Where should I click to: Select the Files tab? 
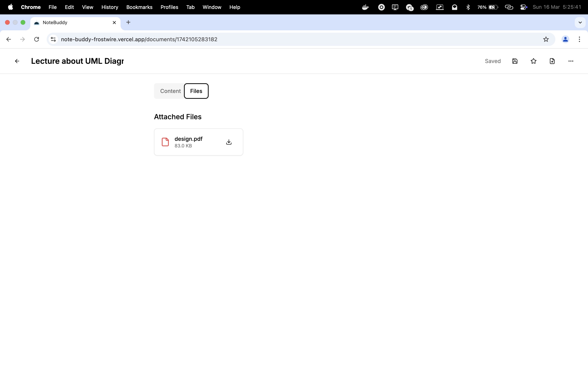[196, 91]
